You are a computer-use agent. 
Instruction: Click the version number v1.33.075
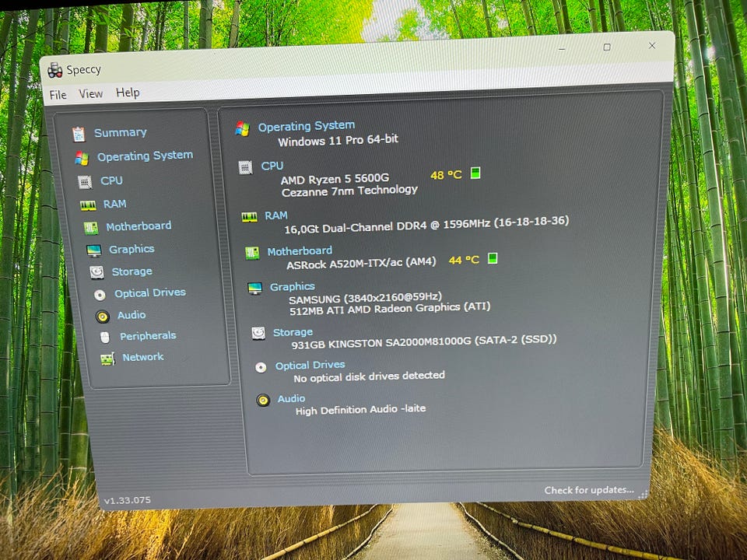pyautogui.click(x=127, y=500)
